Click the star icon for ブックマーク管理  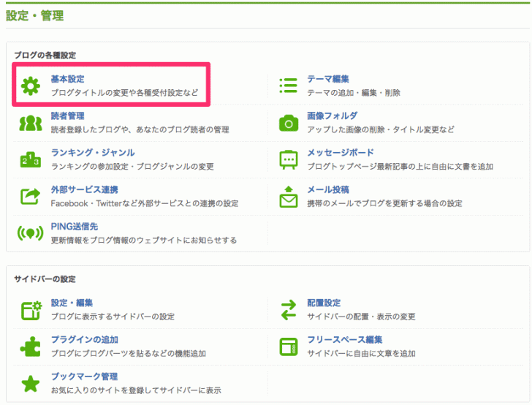31,383
